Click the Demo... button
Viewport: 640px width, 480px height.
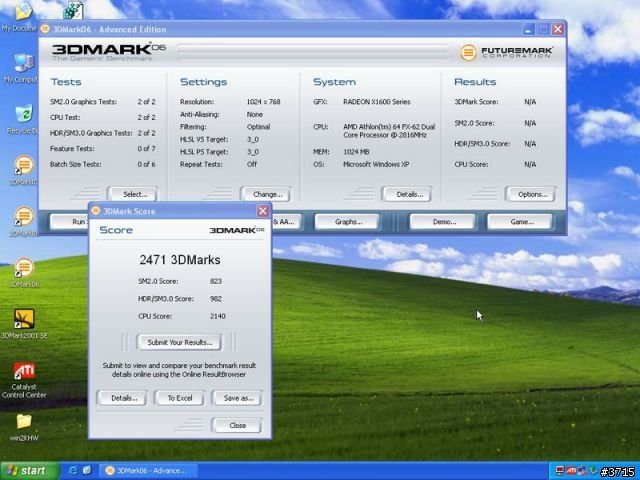pos(443,222)
